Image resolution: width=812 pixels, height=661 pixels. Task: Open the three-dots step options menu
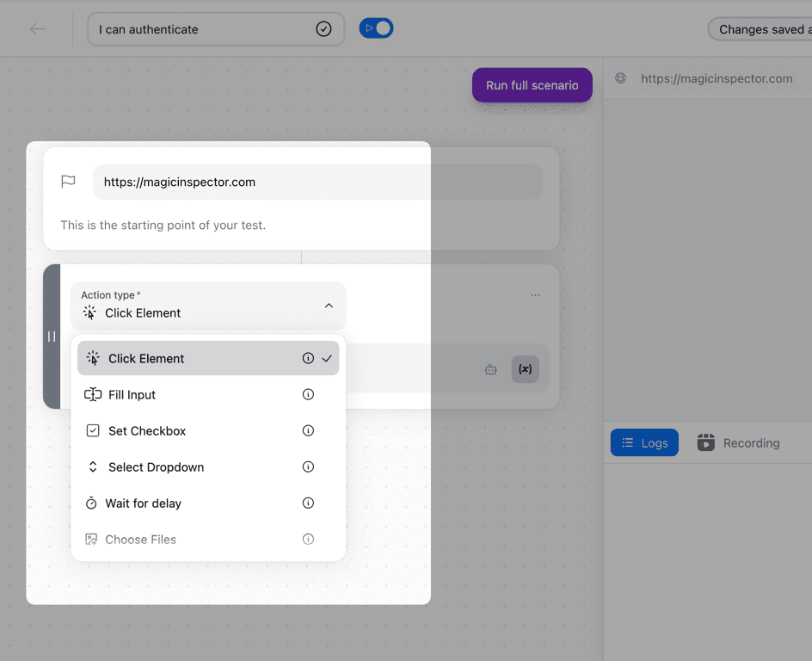[x=536, y=295]
